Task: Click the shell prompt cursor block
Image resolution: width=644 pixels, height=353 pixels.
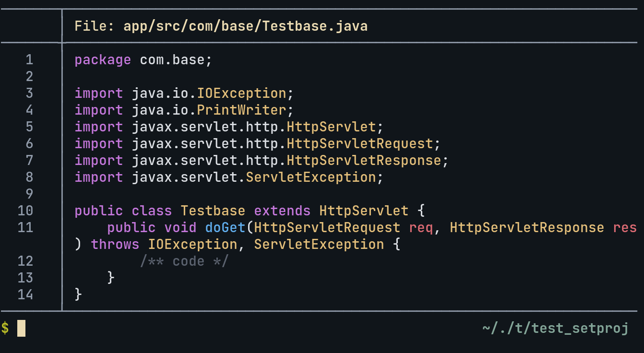Action: [x=21, y=328]
